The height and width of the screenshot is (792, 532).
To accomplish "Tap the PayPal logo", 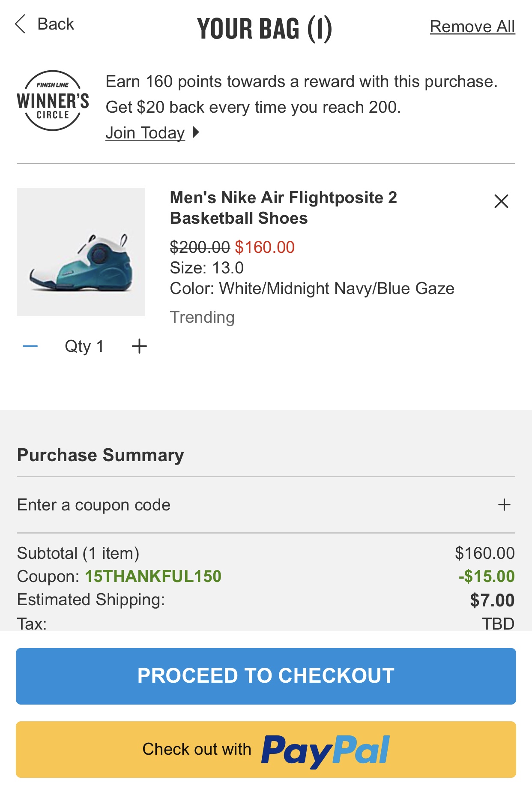I will pos(326,750).
